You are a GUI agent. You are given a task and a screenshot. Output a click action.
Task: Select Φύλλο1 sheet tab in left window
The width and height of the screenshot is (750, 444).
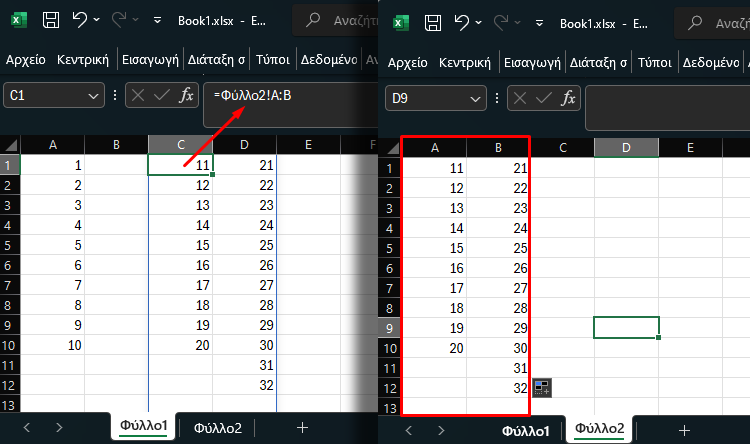click(143, 425)
